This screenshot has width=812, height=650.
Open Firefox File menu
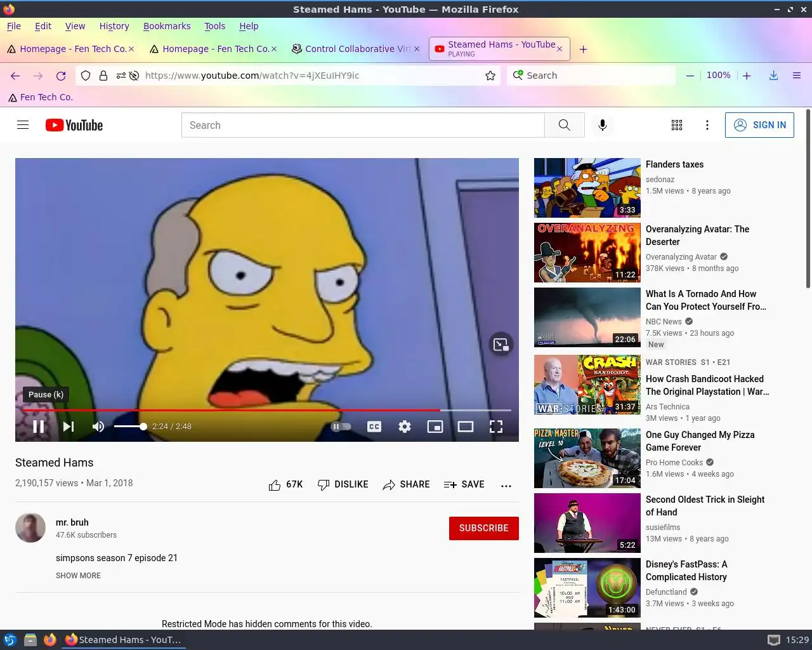14,26
